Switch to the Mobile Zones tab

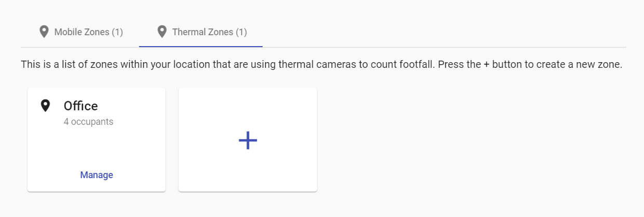(80, 32)
